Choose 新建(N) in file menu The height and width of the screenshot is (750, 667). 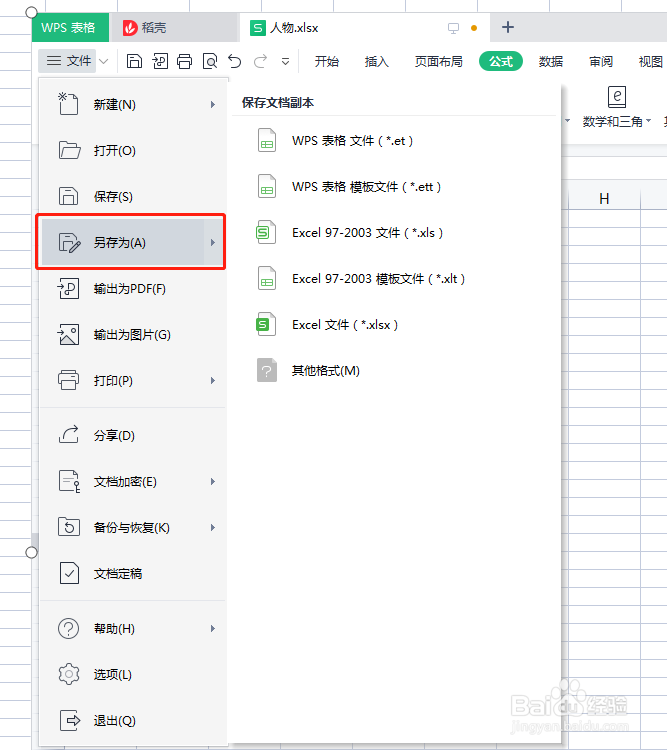131,104
